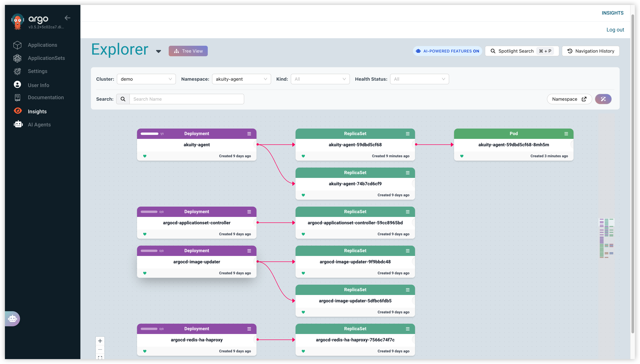
Task: Click the Argo version text v3.5.2
Action: 46,27
